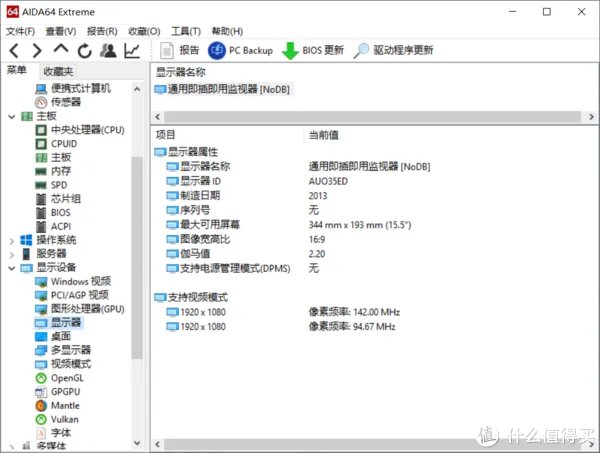Click the tree's vertical scrollbar thumb
Screen dimensions: 600x453
coord(137,258)
